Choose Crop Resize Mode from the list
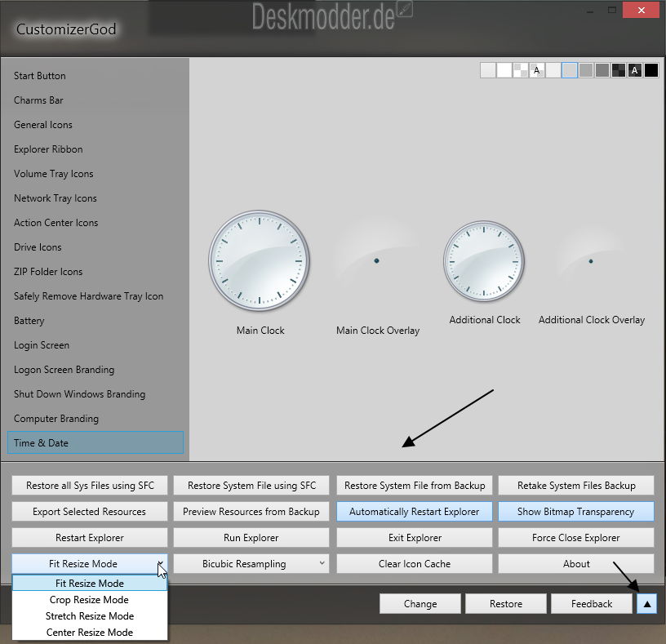Viewport: 666px width, 644px height. (x=90, y=600)
